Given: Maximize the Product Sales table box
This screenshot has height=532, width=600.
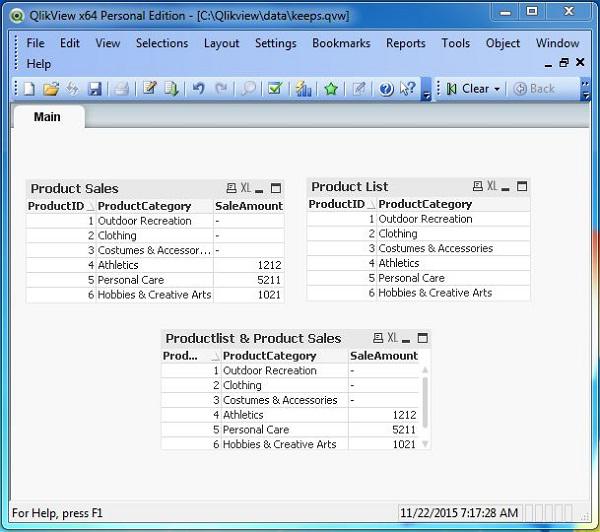Looking at the screenshot, I should pos(276,188).
